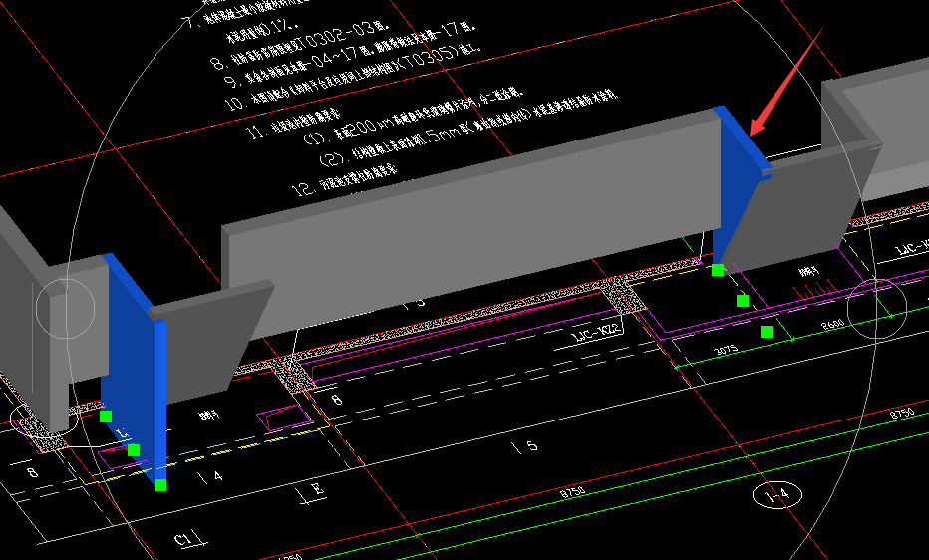The width and height of the screenshot is (929, 560).
Task: Click the right orbit circle handle
Action: pyautogui.click(x=877, y=309)
